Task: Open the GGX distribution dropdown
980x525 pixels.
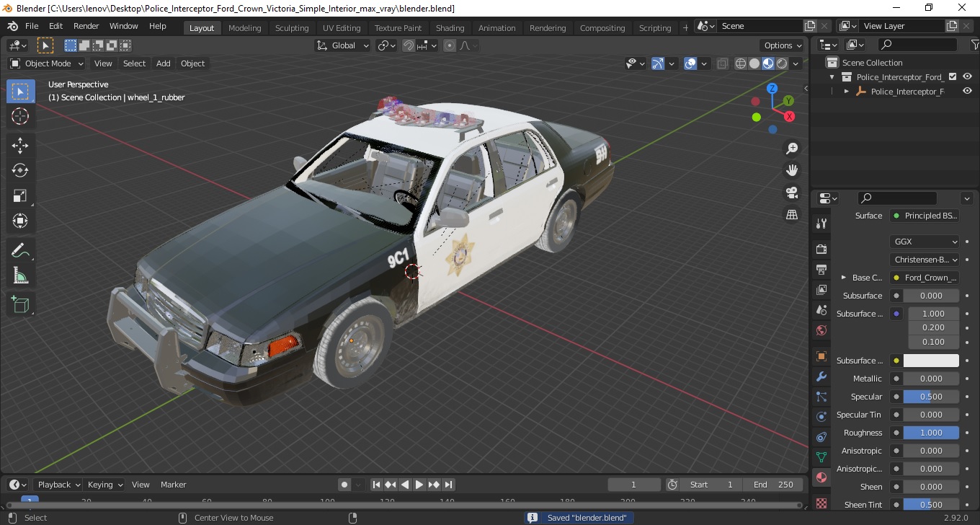Action: [x=925, y=242]
